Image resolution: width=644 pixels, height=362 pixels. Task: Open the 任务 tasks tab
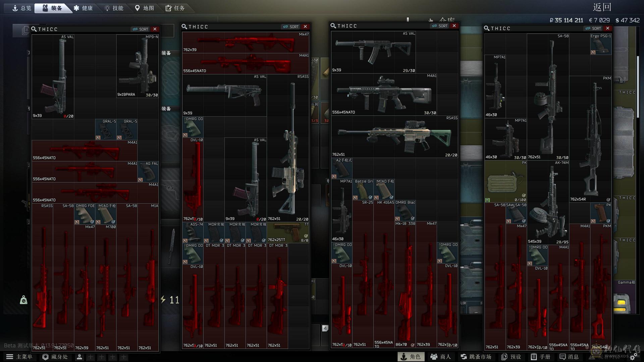(175, 8)
